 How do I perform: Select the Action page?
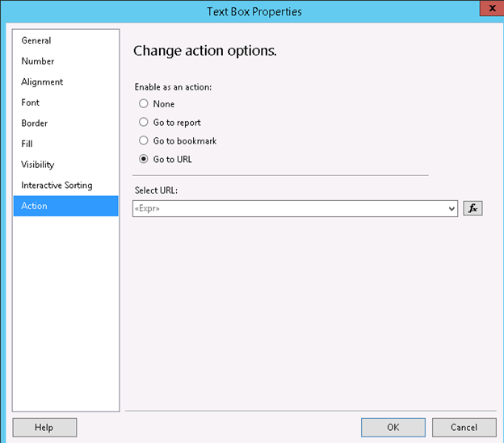click(x=35, y=206)
